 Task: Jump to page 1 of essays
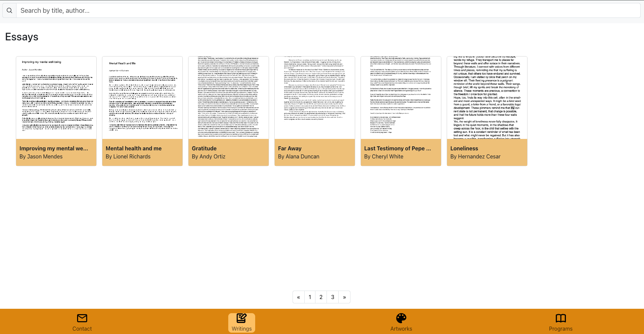[x=310, y=297]
